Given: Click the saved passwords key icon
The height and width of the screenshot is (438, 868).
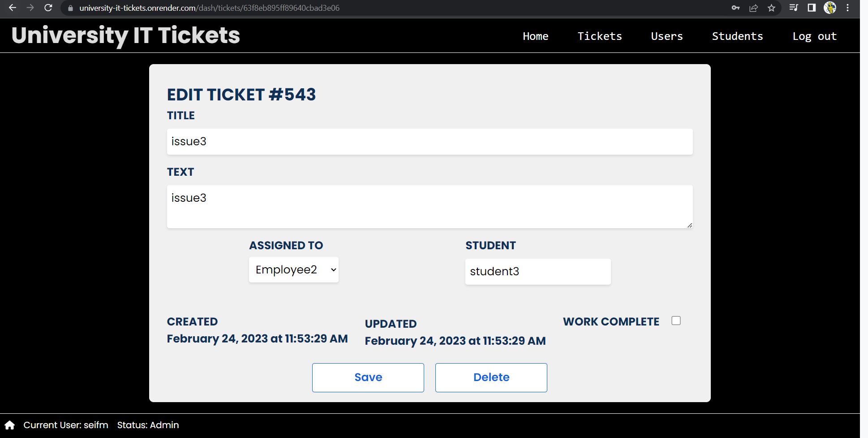Looking at the screenshot, I should pyautogui.click(x=736, y=8).
